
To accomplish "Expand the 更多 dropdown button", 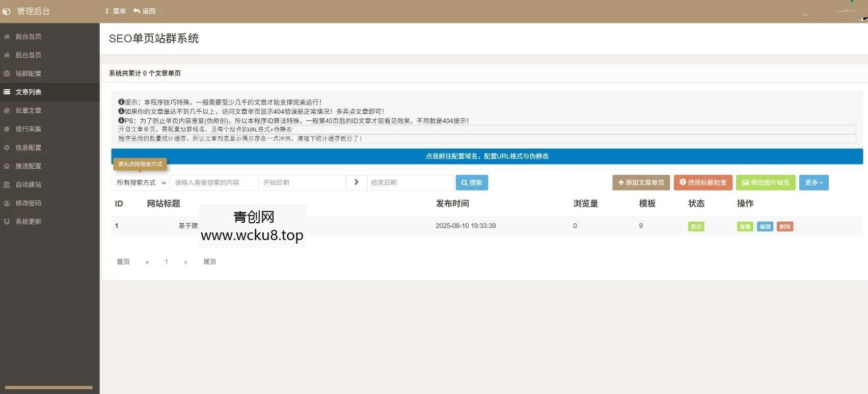I will coord(813,182).
